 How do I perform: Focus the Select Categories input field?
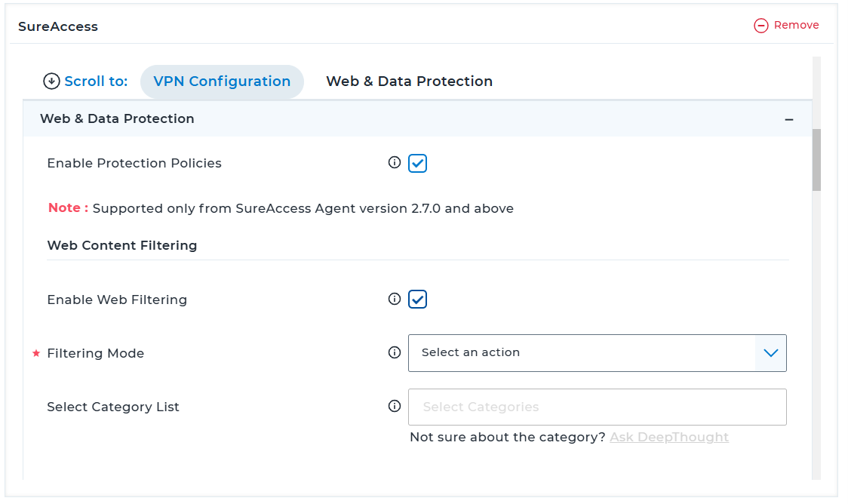click(x=597, y=407)
